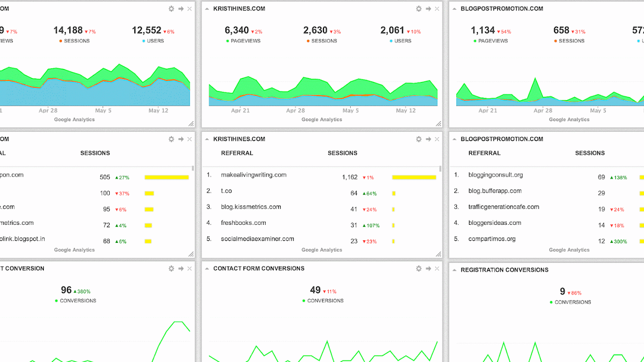Open gear settings on the 14,188 sessions widget
The image size is (644, 362).
pyautogui.click(x=171, y=9)
